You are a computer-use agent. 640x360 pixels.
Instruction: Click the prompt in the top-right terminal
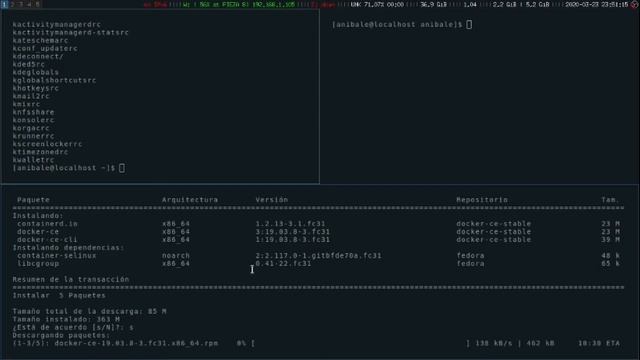pos(402,24)
